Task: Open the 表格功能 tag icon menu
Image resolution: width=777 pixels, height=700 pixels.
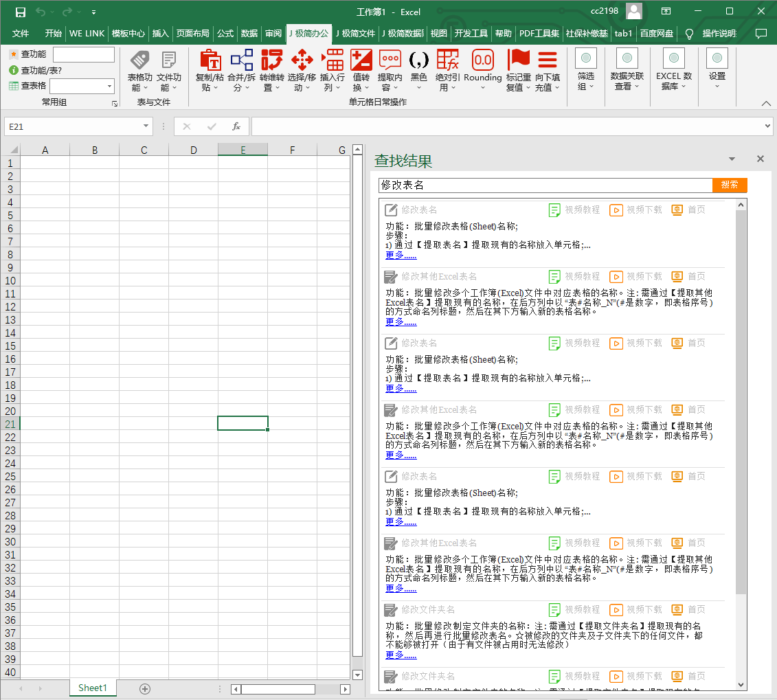Action: coord(139,71)
